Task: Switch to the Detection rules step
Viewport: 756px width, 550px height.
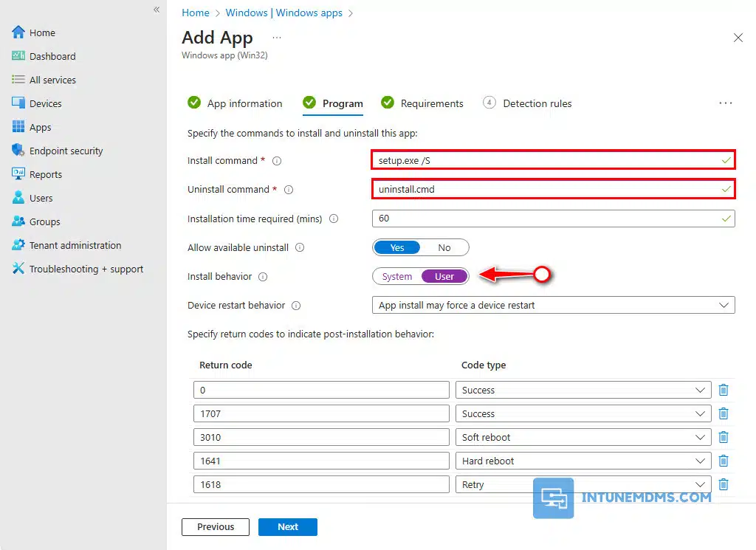Action: pyautogui.click(x=537, y=103)
